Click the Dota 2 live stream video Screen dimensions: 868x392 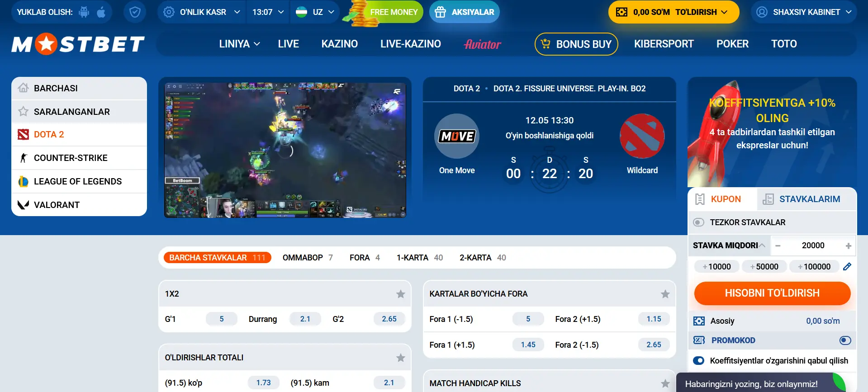pos(285,150)
